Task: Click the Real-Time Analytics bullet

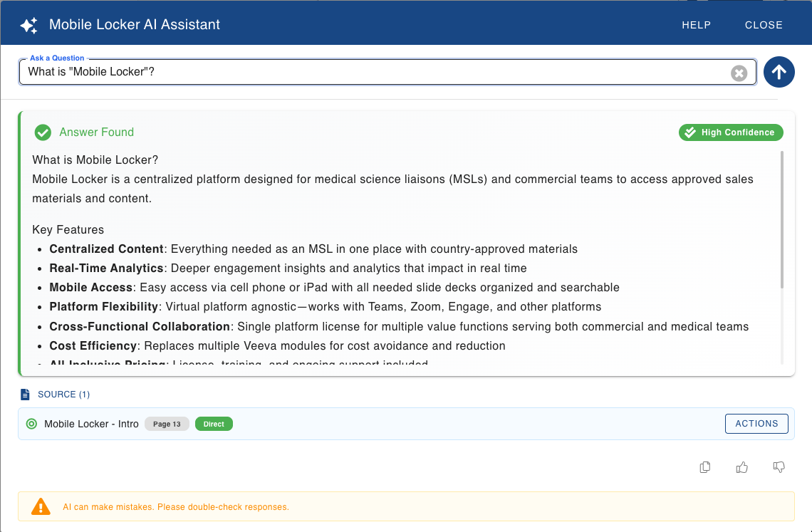Action: click(288, 268)
